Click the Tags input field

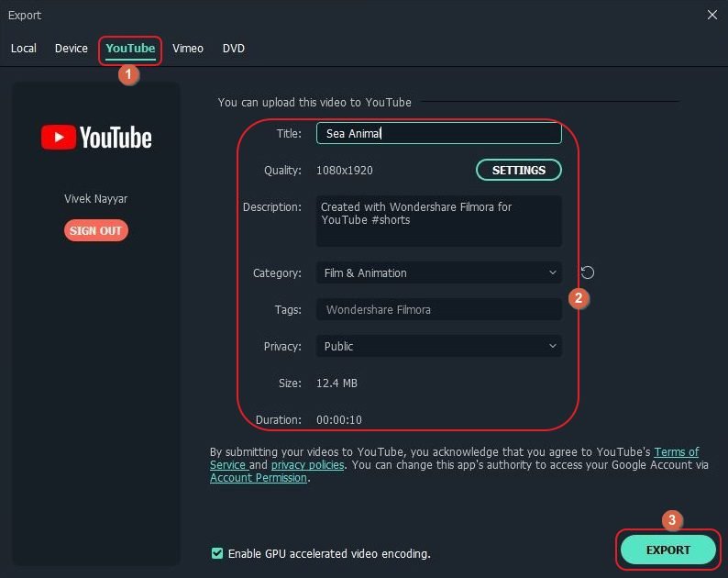point(439,309)
